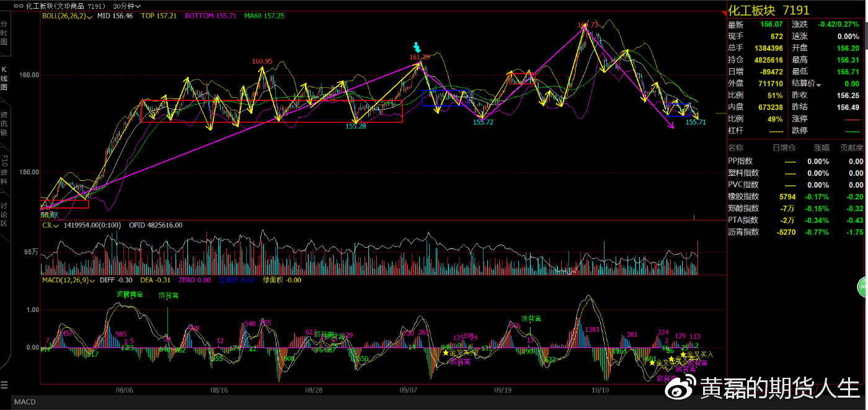This screenshot has width=868, height=410.
Task: Click the yellow star 金叉买入 signal at far right
Action: [683, 354]
